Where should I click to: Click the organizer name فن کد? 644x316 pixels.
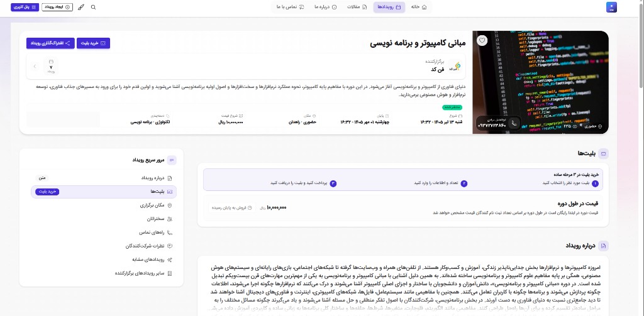click(438, 69)
